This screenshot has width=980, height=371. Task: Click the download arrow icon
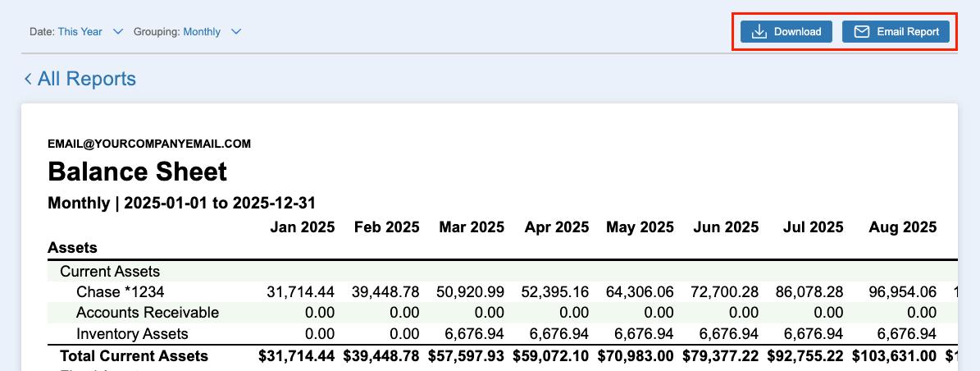point(759,32)
